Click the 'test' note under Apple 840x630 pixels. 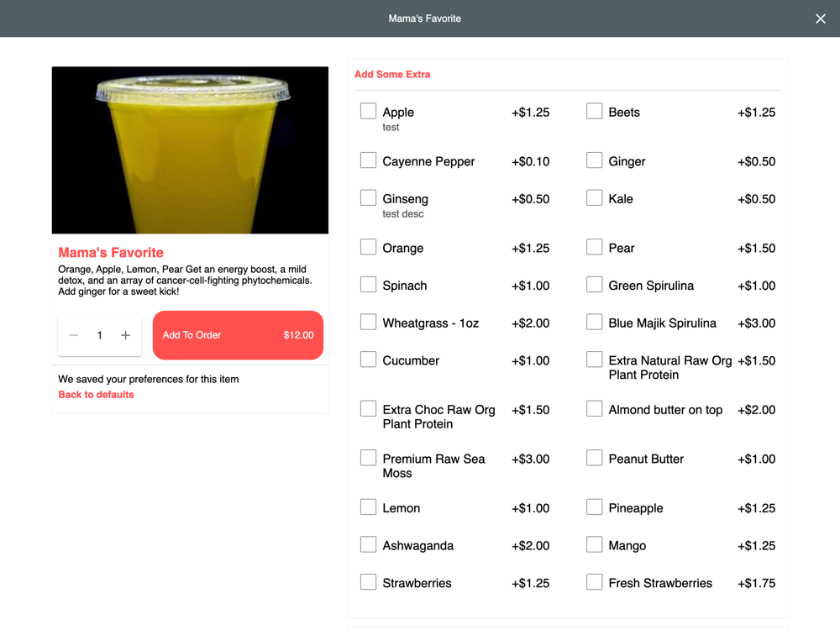click(x=391, y=127)
